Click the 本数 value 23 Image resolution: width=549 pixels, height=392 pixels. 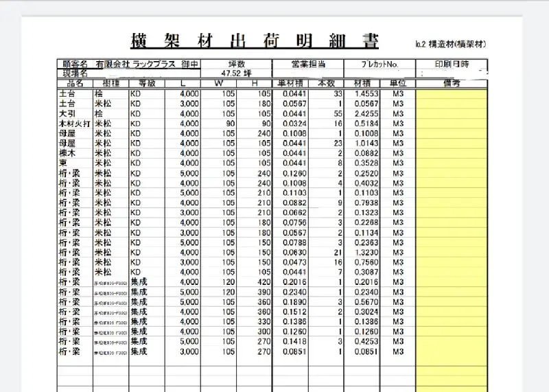coord(338,143)
